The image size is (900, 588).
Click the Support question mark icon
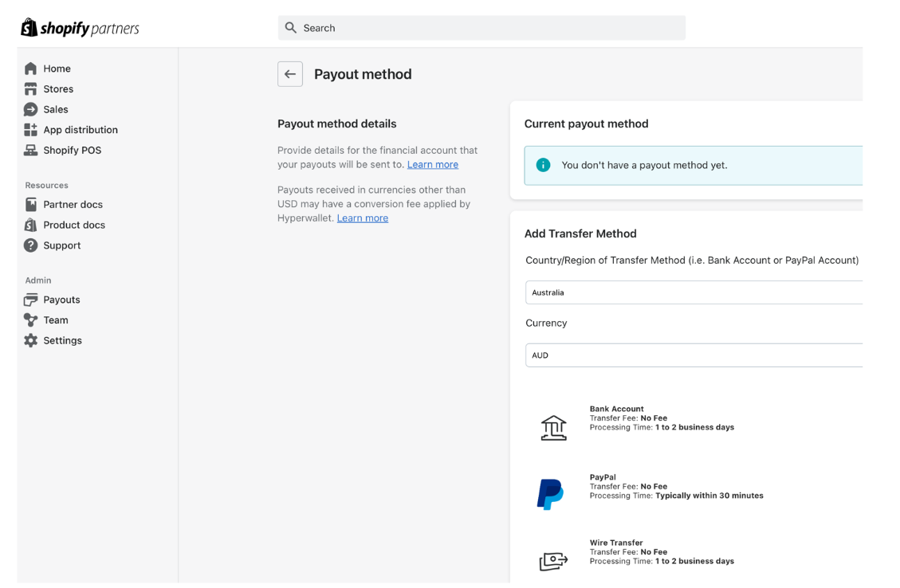coord(31,245)
